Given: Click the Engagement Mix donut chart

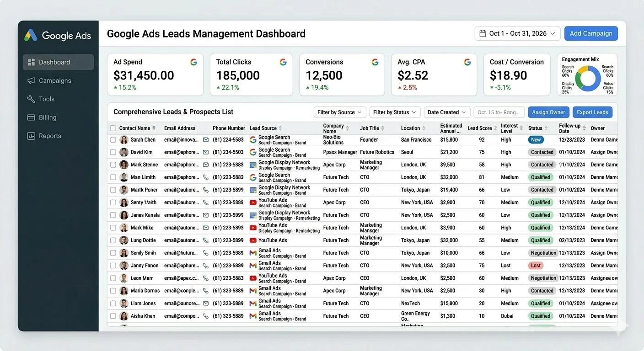Looking at the screenshot, I should pos(588,78).
